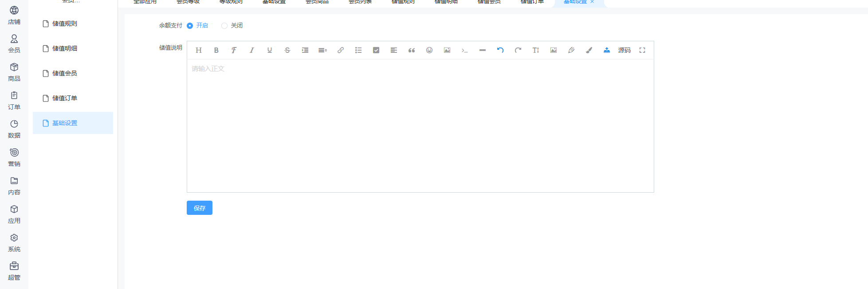The image size is (868, 289).
Task: Go to 应用 section in sidebar
Action: click(x=14, y=214)
